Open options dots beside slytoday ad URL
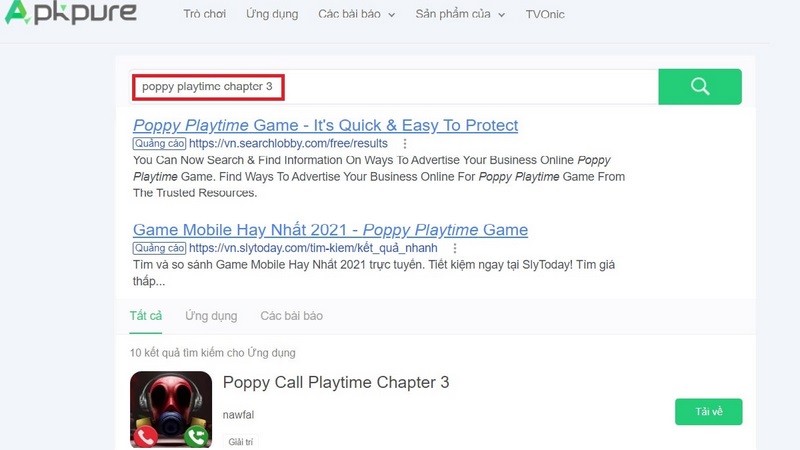 (455, 248)
